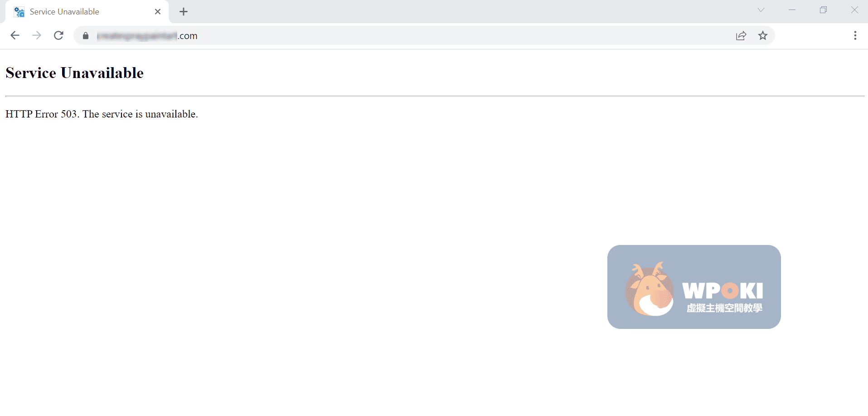
Task: Bookmark this page with the star
Action: pyautogui.click(x=763, y=35)
